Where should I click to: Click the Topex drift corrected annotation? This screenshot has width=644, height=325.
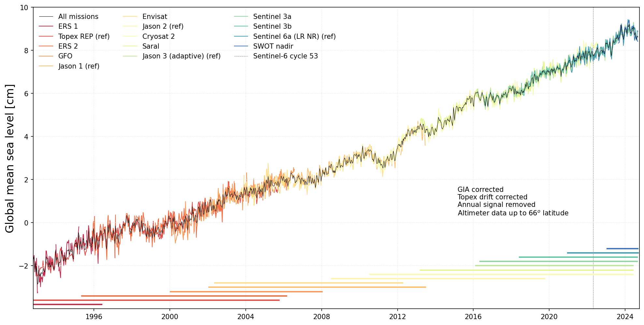pos(492,197)
